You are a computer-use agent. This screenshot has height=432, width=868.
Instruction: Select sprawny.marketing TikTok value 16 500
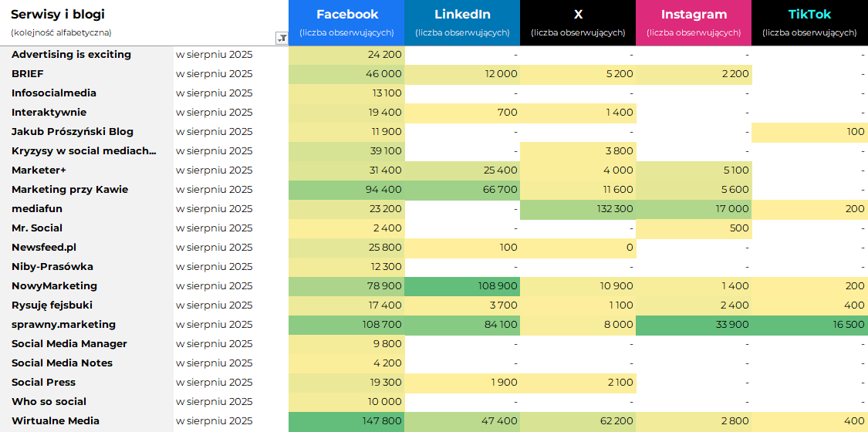point(809,325)
